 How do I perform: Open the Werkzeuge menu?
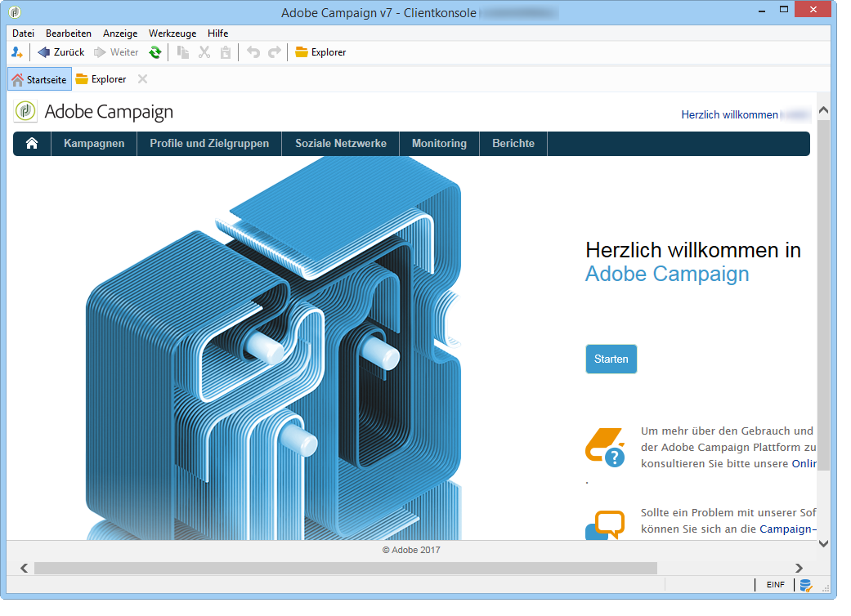[x=172, y=33]
